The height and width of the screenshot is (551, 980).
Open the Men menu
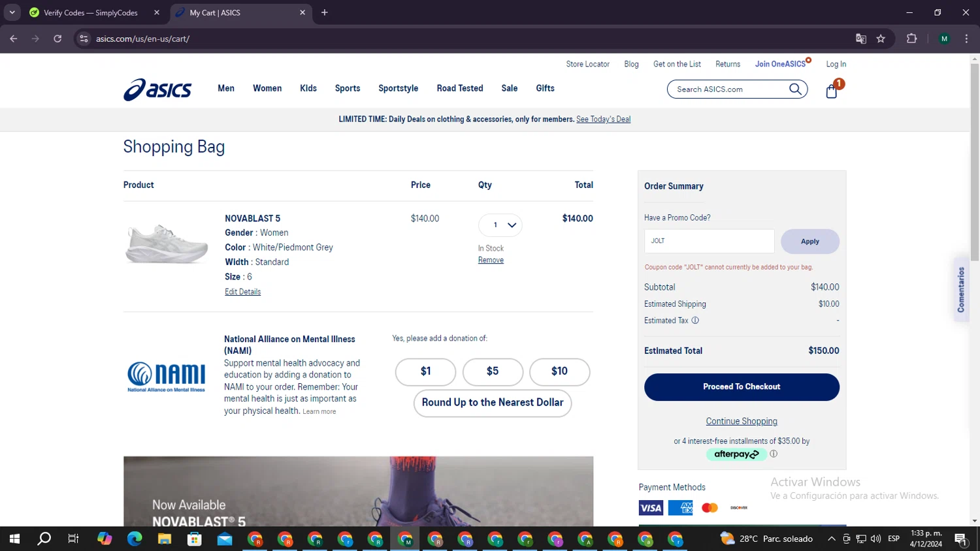click(226, 88)
